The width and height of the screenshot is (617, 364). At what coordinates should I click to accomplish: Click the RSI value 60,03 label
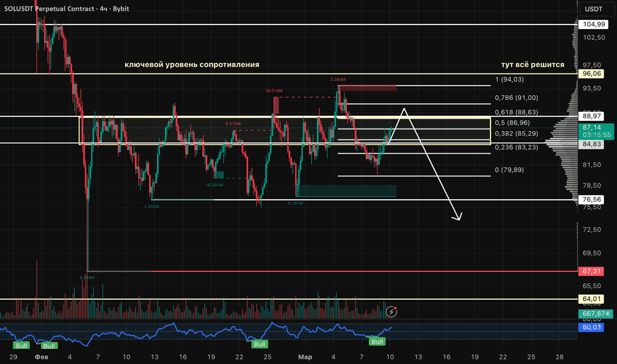click(x=591, y=327)
